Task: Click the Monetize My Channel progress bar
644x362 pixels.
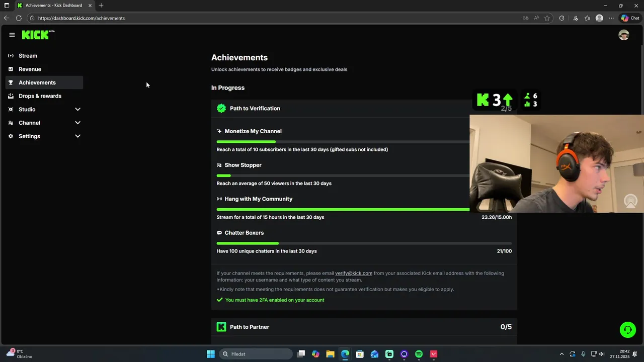Action: click(343, 142)
